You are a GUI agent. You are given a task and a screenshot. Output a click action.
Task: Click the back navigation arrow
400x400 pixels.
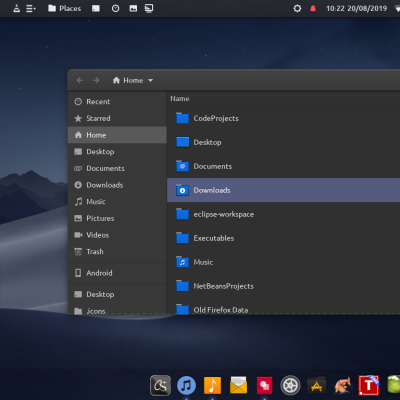coord(80,80)
